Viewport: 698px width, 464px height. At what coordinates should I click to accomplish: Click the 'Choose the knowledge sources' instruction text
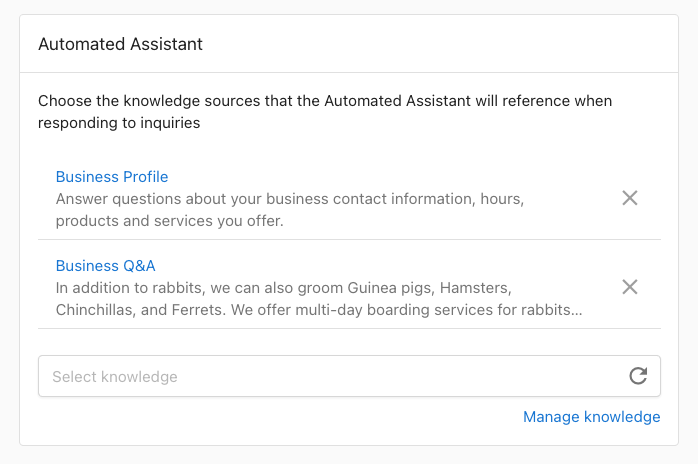pyautogui.click(x=325, y=112)
